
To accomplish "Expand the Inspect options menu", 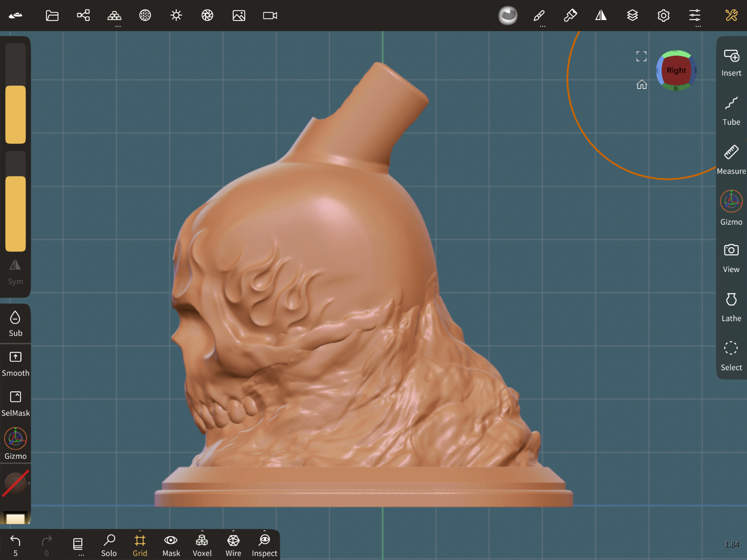I will click(x=264, y=531).
